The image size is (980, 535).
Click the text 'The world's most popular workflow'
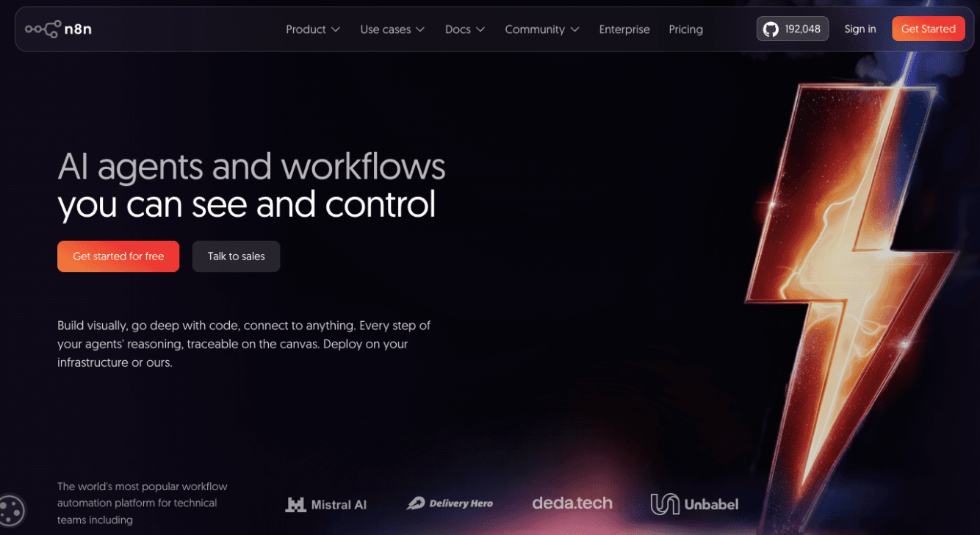143,486
